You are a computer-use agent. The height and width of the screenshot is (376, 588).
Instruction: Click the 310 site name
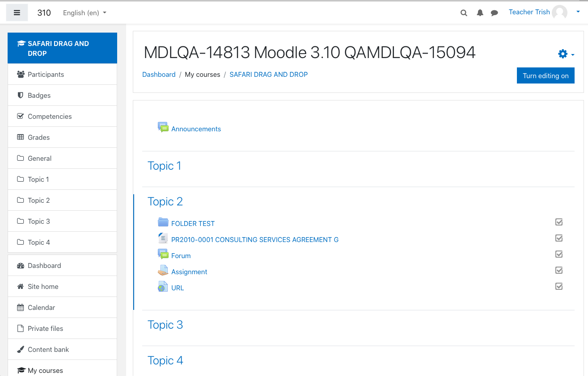(44, 13)
